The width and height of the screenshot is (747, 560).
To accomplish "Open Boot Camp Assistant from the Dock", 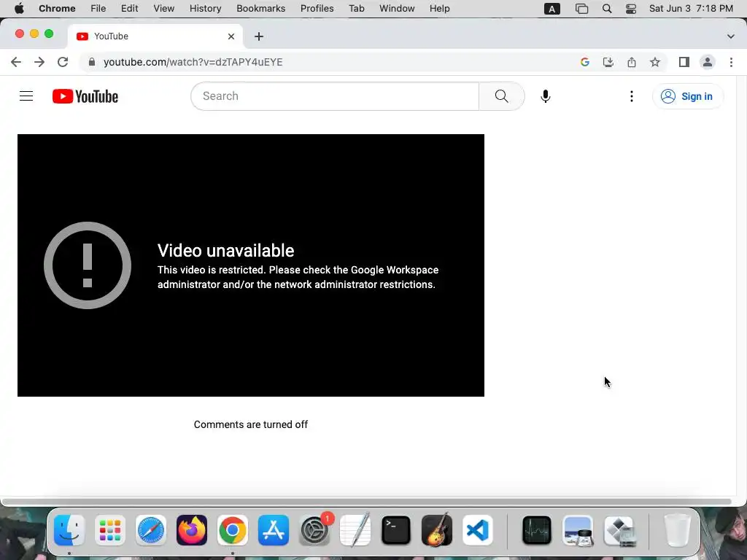I will point(619,530).
